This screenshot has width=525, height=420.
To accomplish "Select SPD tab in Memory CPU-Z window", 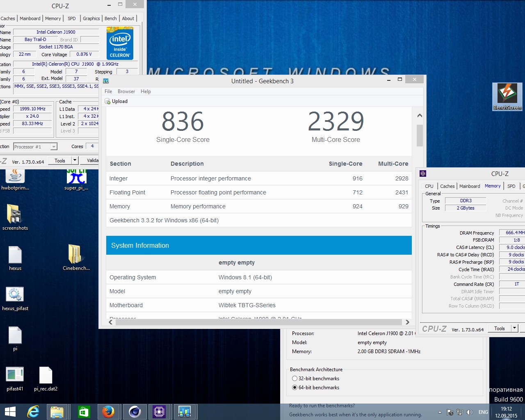I will coord(511,186).
